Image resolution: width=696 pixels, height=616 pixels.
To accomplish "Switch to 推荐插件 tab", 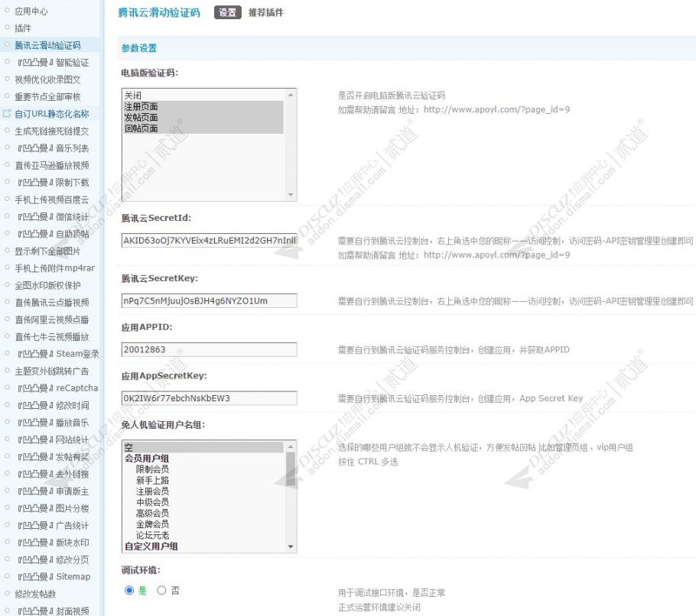I will [x=266, y=12].
